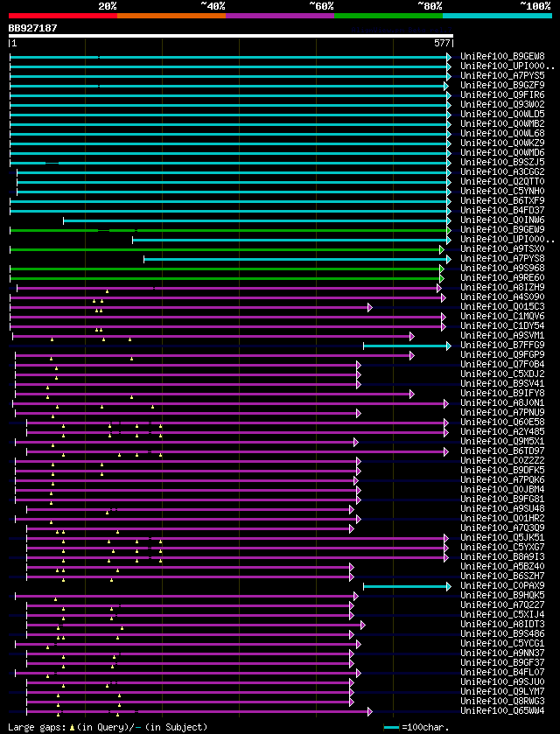Select the purple alignment bar for UniRef100_Q9LYM7
This screenshot has width=560, height=734.
tap(188, 692)
